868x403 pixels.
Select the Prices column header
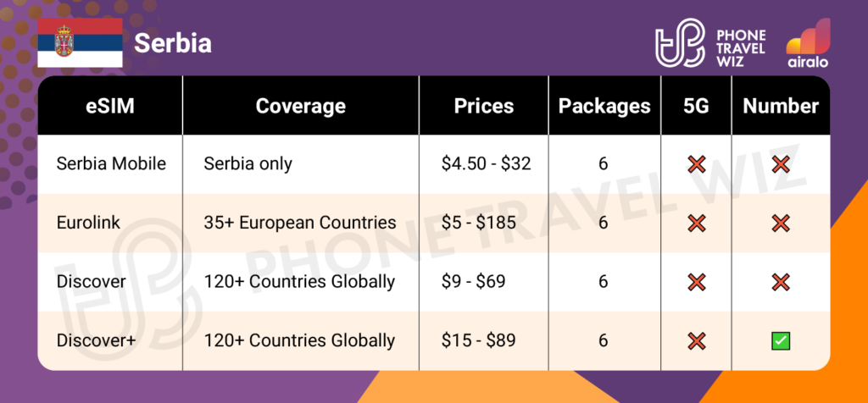coord(484,106)
